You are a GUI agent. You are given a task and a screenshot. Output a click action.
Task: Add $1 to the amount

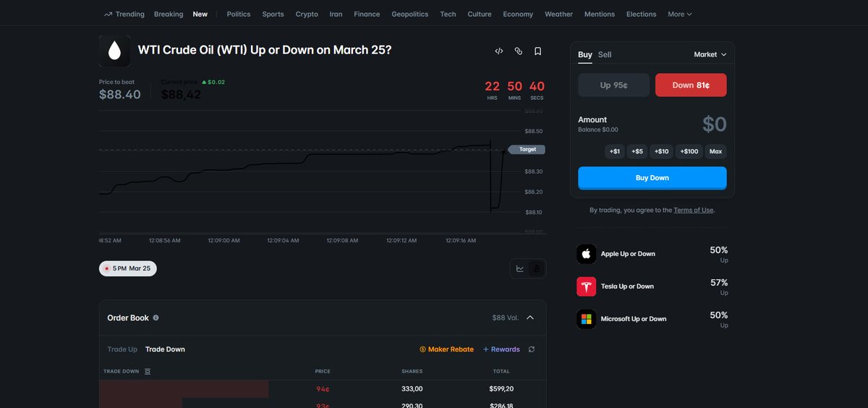[x=615, y=151]
